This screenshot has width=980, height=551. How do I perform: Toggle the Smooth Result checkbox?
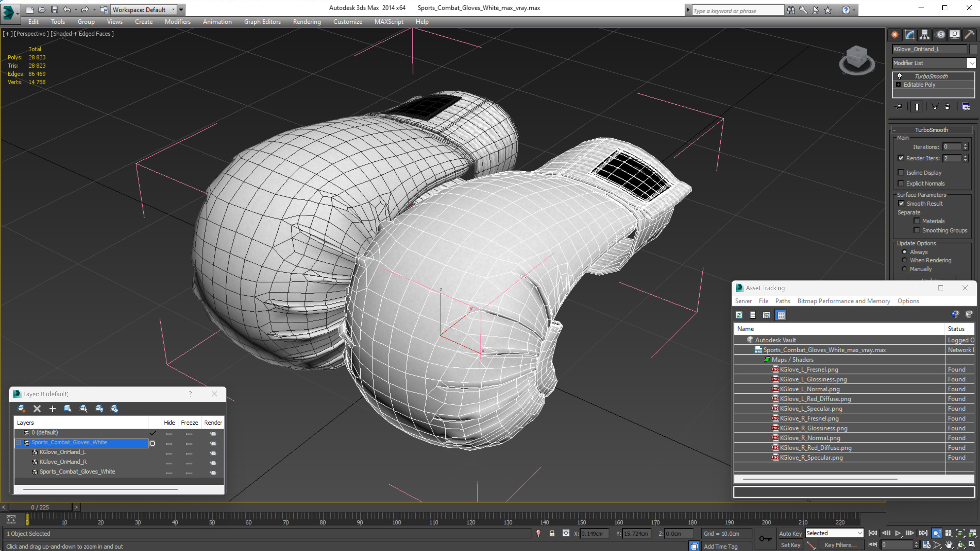(901, 203)
